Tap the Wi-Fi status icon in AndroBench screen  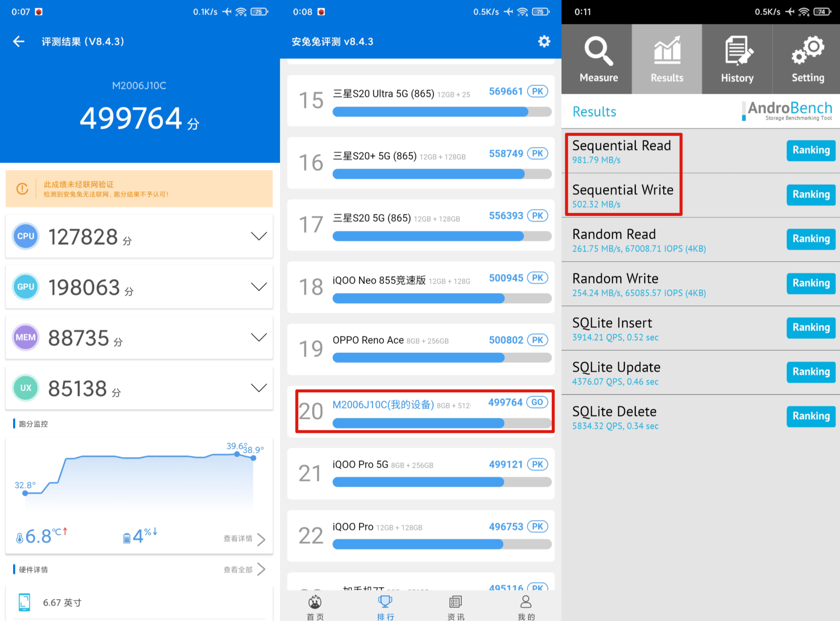(804, 12)
